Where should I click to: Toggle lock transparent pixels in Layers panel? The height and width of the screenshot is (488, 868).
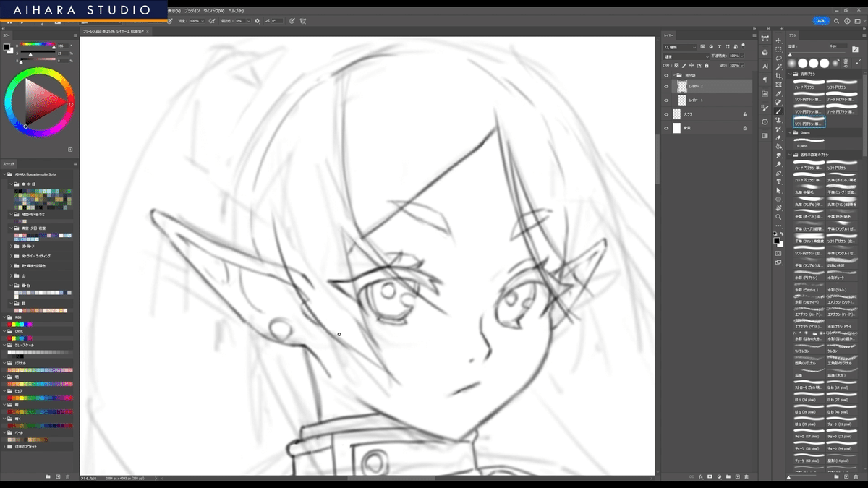pos(678,65)
